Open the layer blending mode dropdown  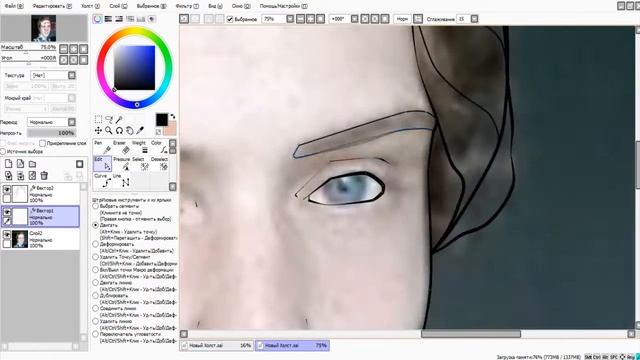pyautogui.click(x=72, y=122)
